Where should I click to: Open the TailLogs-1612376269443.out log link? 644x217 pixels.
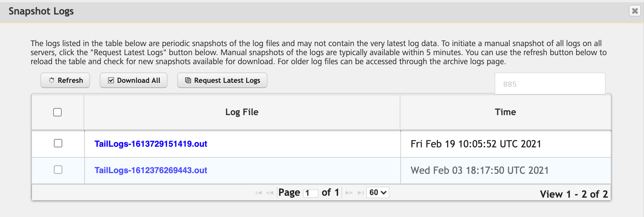(x=151, y=170)
